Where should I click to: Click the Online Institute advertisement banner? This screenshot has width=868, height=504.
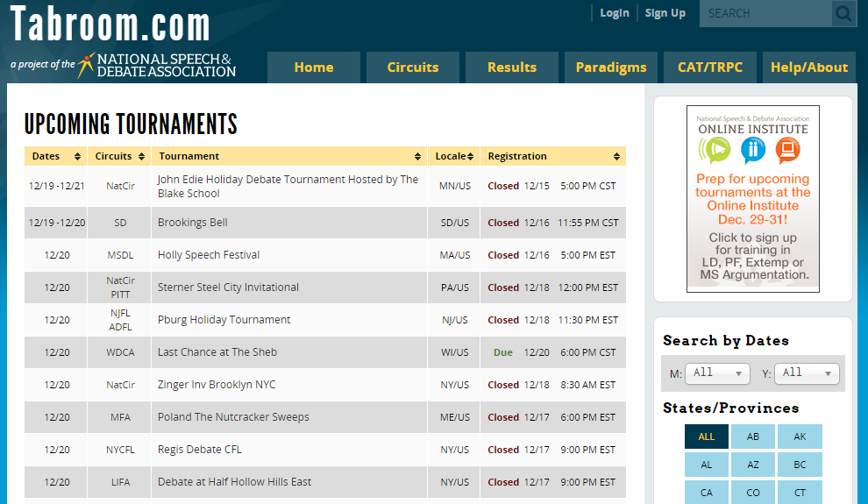tap(752, 199)
